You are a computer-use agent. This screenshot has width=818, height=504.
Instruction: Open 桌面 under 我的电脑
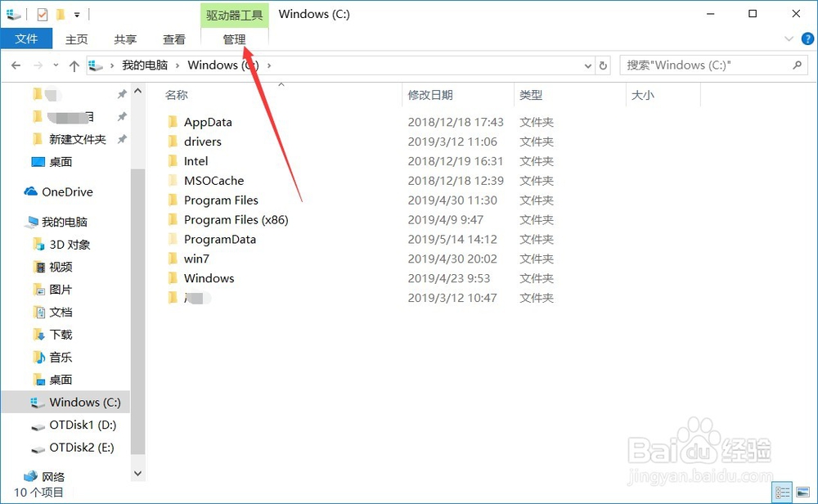[61, 380]
